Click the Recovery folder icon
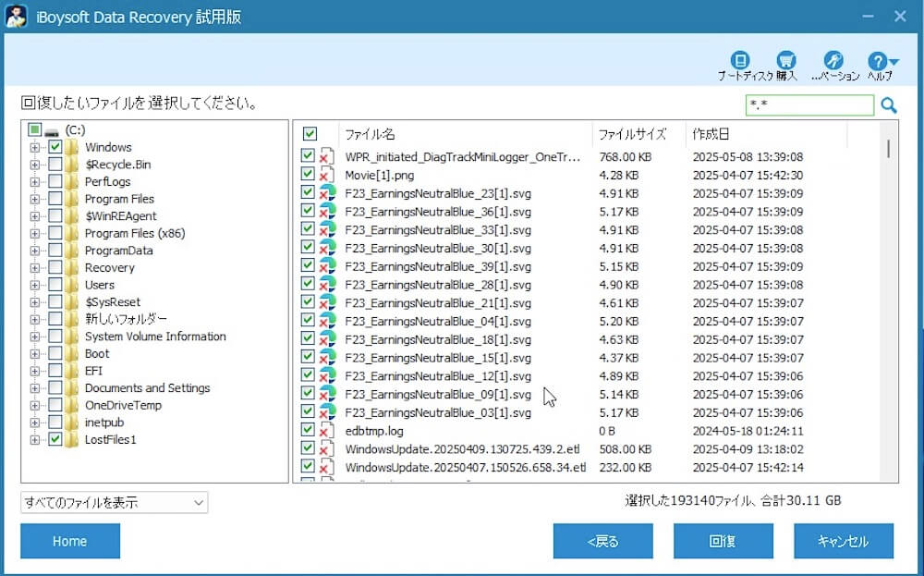The width and height of the screenshot is (924, 576). [x=71, y=268]
